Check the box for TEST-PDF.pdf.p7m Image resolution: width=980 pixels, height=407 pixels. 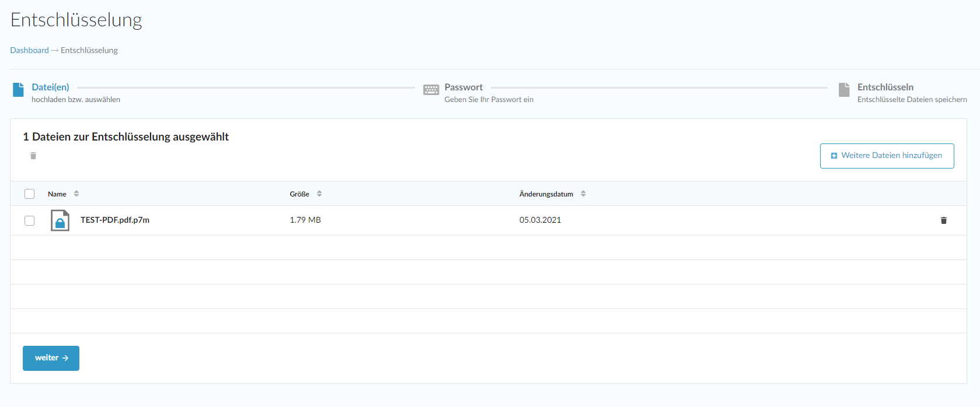[x=30, y=220]
